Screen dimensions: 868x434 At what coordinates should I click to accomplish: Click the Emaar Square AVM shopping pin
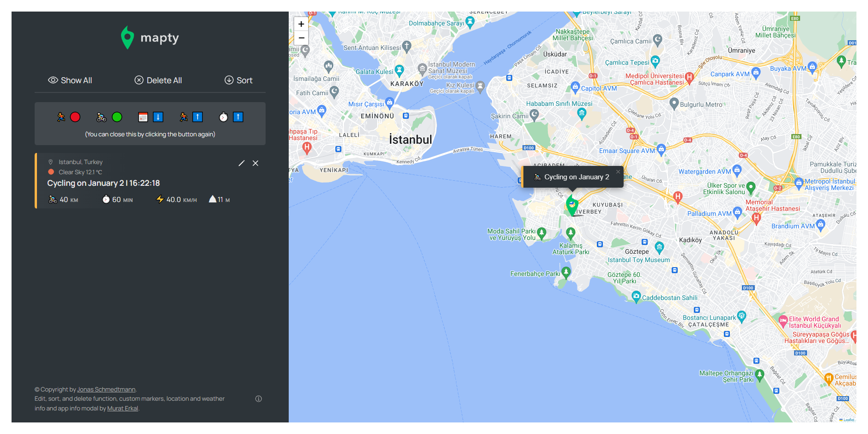tap(662, 149)
